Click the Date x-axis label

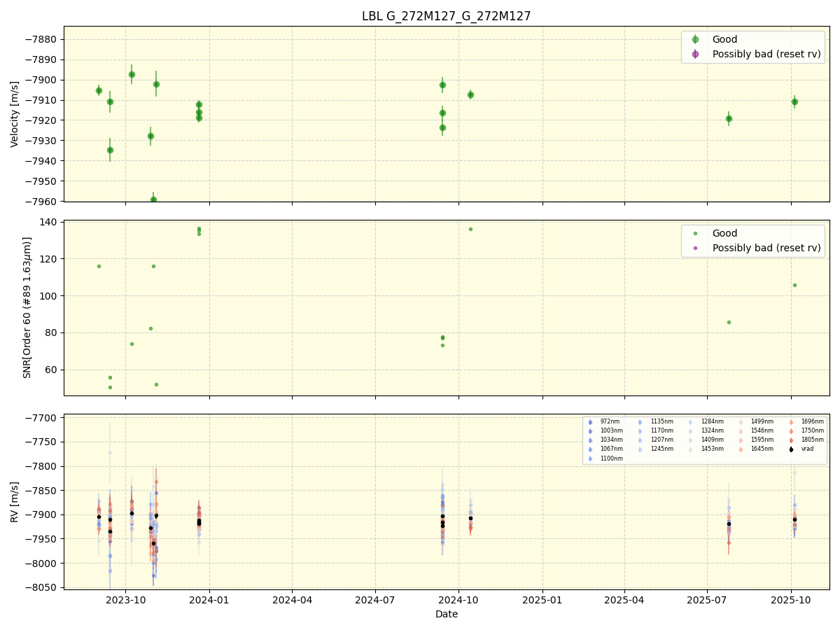447,614
